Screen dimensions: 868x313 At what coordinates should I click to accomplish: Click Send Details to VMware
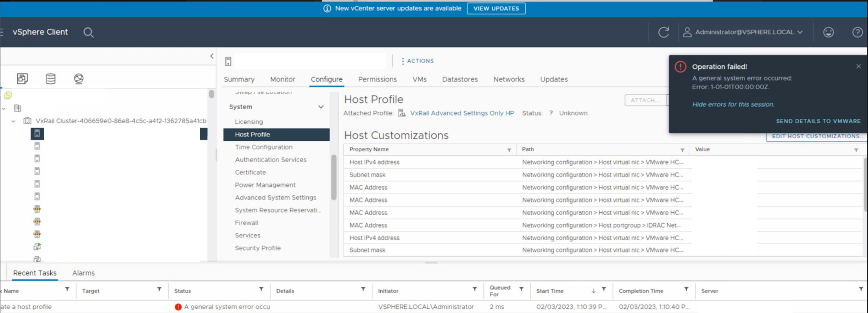click(x=818, y=121)
